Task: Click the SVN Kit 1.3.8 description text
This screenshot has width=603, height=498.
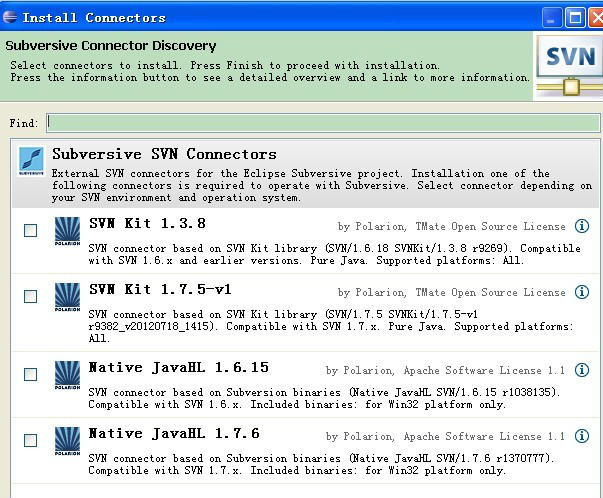Action: click(x=334, y=254)
